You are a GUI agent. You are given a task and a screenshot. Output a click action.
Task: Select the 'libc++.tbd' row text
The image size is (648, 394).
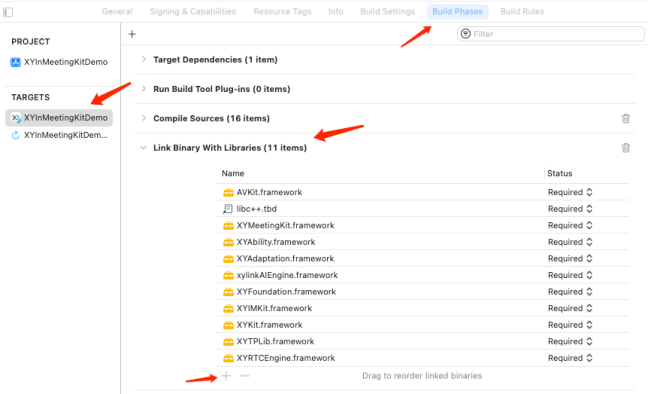256,209
